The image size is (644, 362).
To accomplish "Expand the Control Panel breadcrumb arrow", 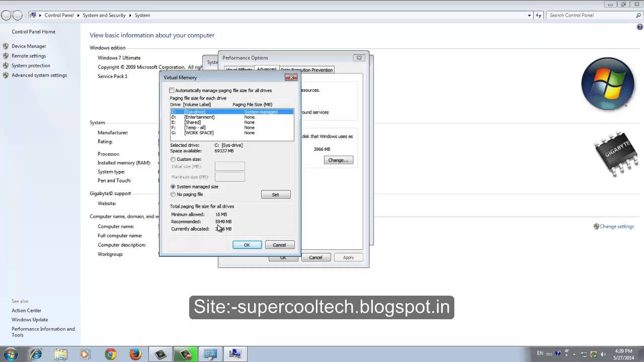I will tap(78, 15).
